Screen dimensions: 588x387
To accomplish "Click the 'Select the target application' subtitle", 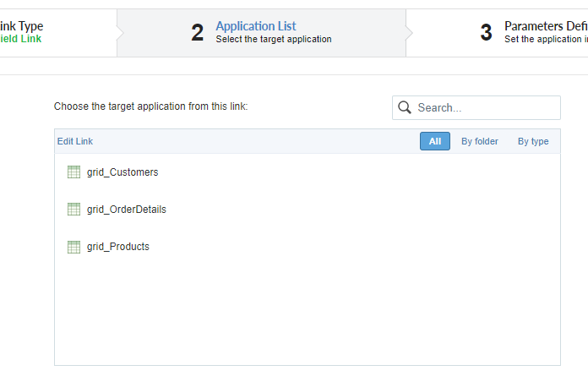I will 273,39.
